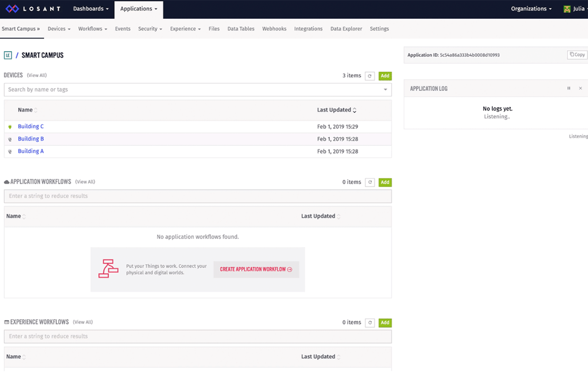Add a new device
The width and height of the screenshot is (588, 373).
(385, 76)
